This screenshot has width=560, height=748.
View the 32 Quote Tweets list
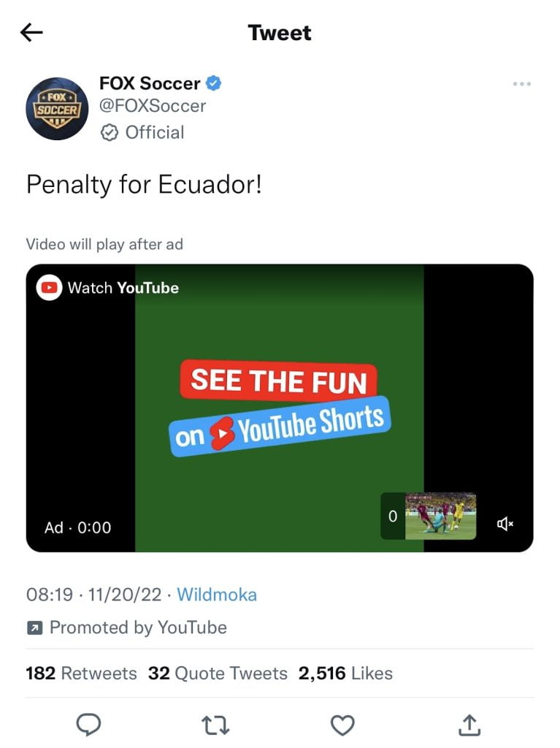[218, 673]
